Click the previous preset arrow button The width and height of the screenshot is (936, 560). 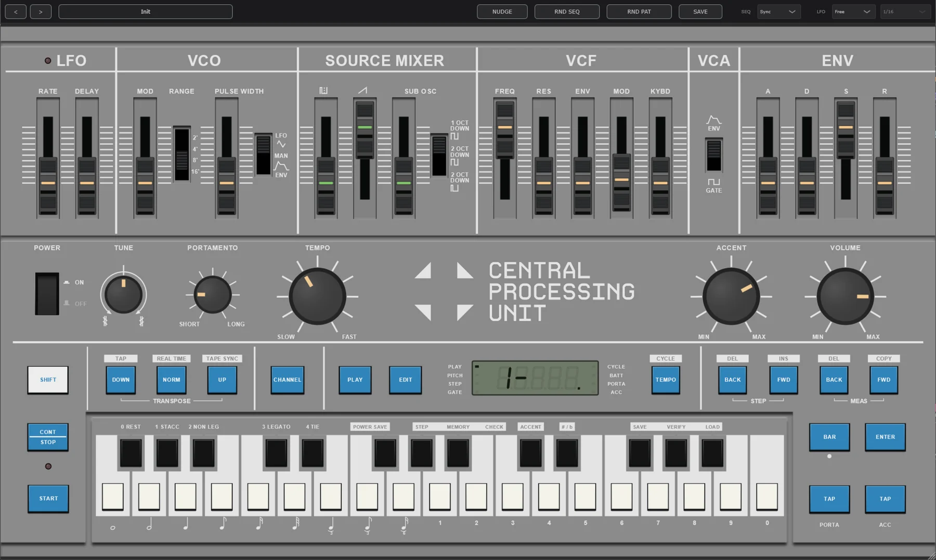16,11
